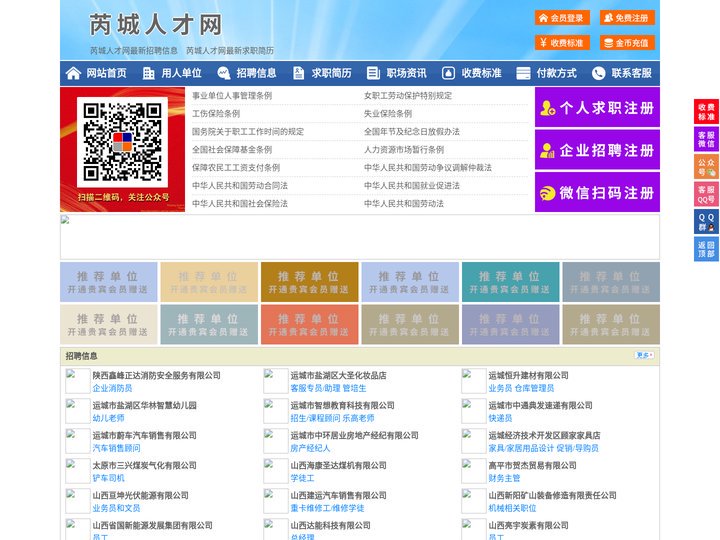This screenshot has height=540, width=720.
Task: Click the document icon for 求职简历
Action: pos(298,73)
